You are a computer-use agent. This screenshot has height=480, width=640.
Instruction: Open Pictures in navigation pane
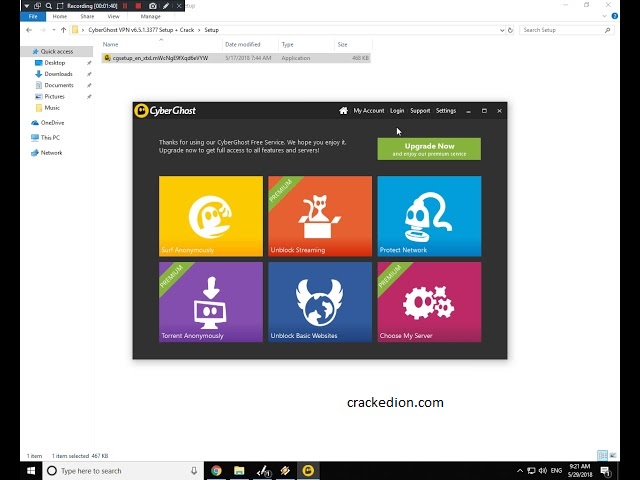[54, 96]
